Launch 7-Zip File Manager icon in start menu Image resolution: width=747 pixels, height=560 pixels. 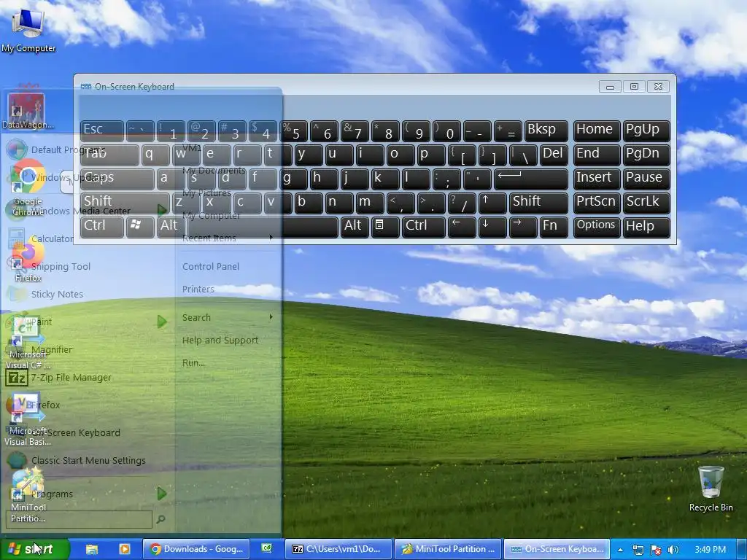[17, 378]
